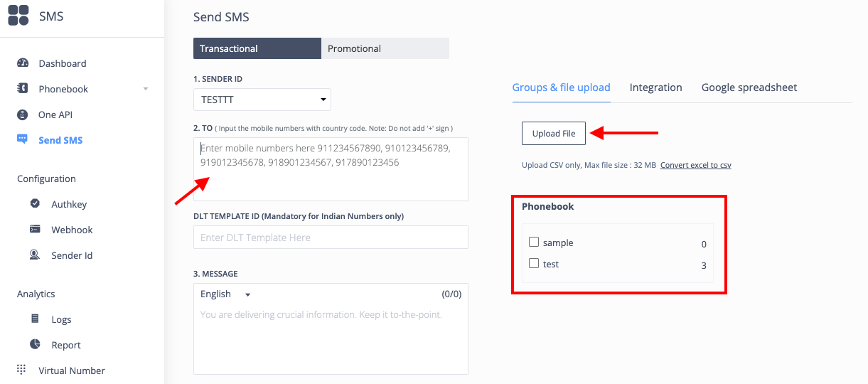Click the Upload File button
The width and height of the screenshot is (868, 384).
tap(554, 134)
